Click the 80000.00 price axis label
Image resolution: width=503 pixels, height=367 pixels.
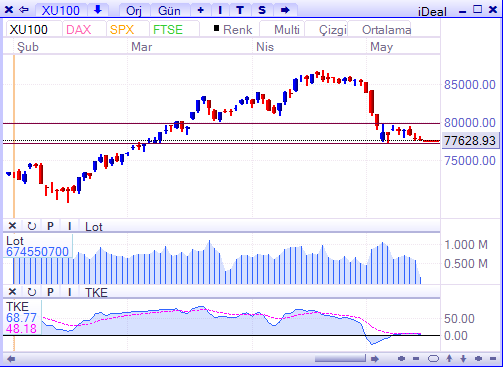(469, 123)
